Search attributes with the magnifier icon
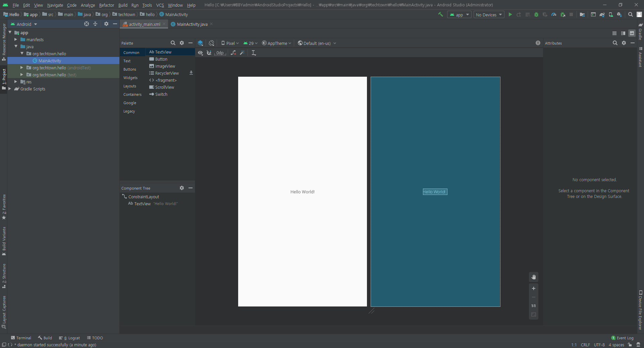This screenshot has height=348, width=644. pyautogui.click(x=615, y=43)
